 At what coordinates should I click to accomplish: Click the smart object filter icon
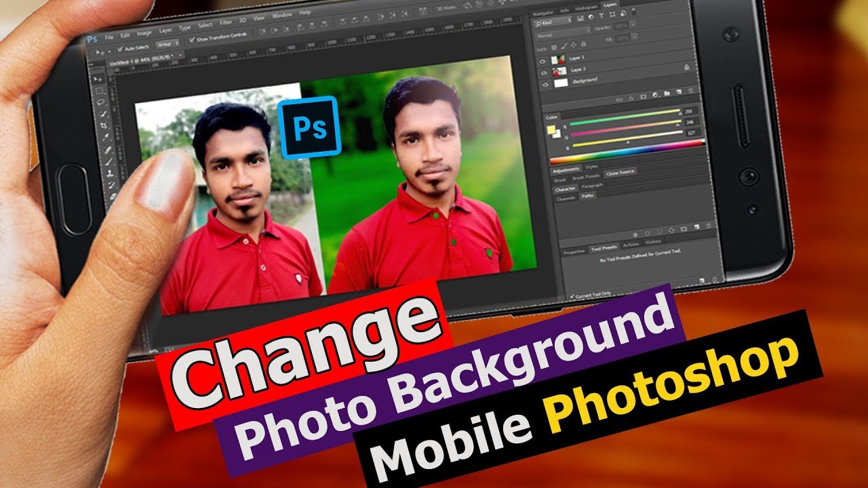point(623,14)
